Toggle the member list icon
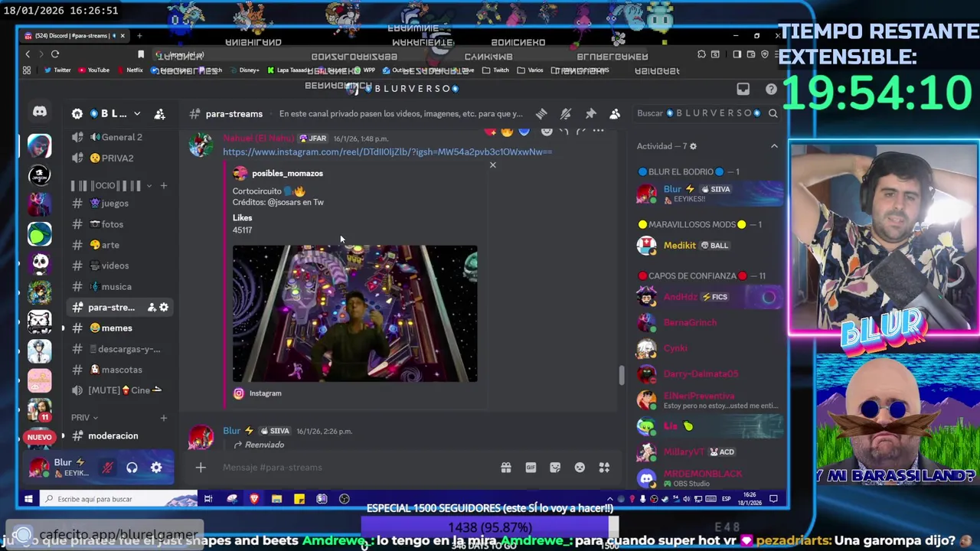This screenshot has height=551, width=980. [615, 113]
